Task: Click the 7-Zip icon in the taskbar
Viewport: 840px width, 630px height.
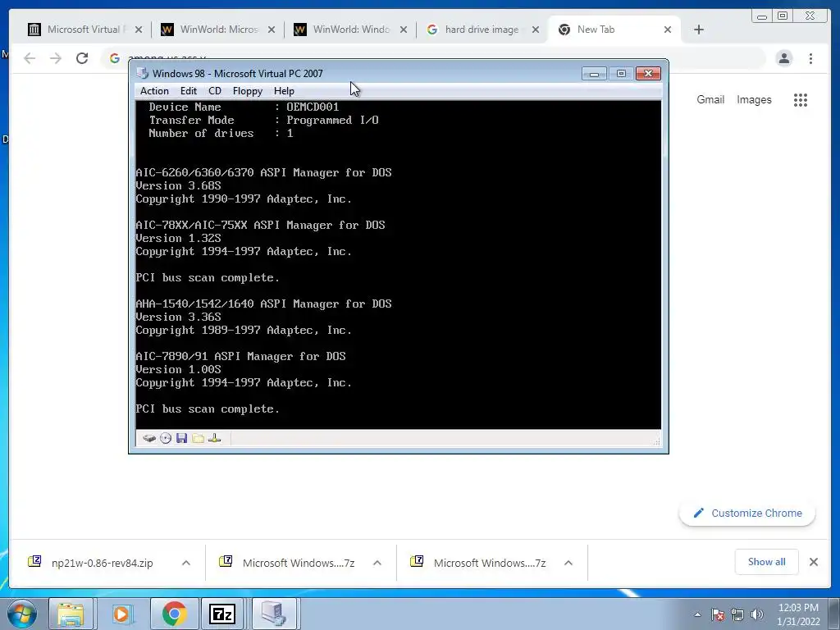Action: click(223, 614)
